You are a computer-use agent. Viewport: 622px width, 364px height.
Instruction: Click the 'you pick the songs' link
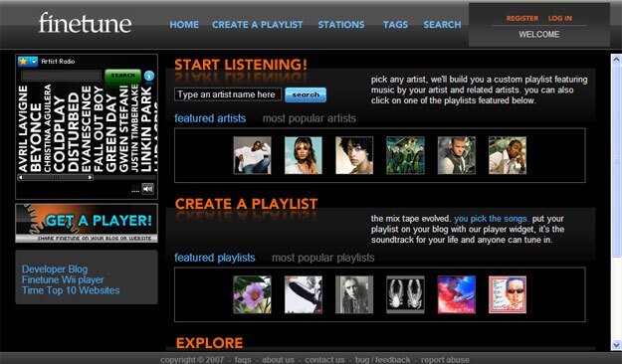(x=491, y=219)
